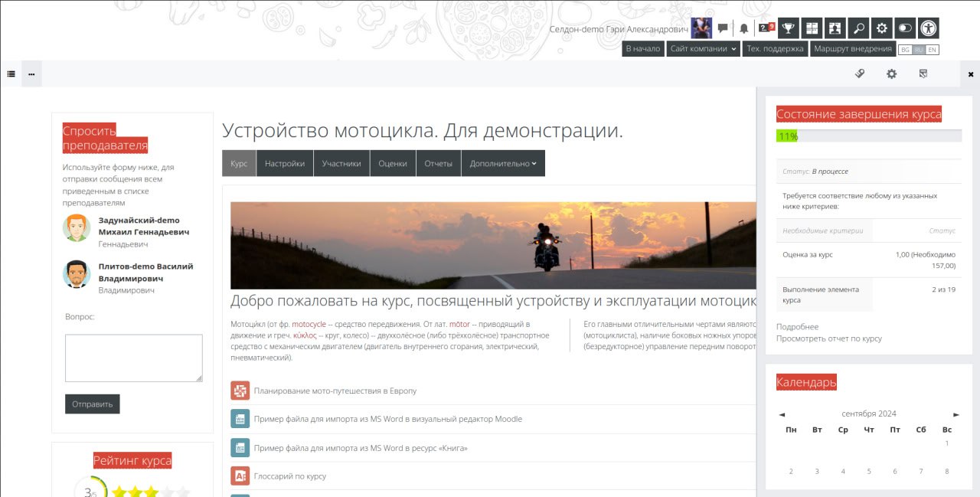
Task: Expand the 'Дополнительно' course menu
Action: (x=503, y=163)
